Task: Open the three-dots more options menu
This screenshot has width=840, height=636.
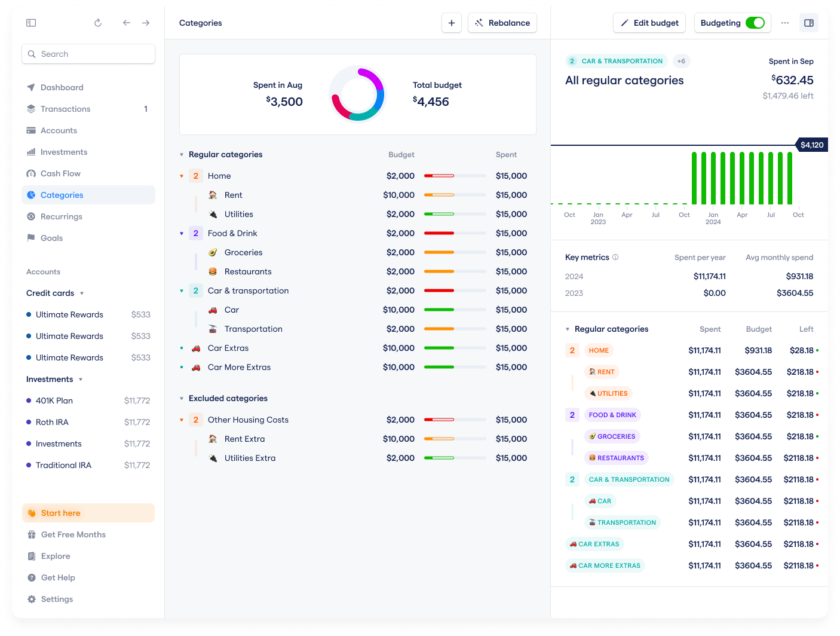Action: click(785, 23)
